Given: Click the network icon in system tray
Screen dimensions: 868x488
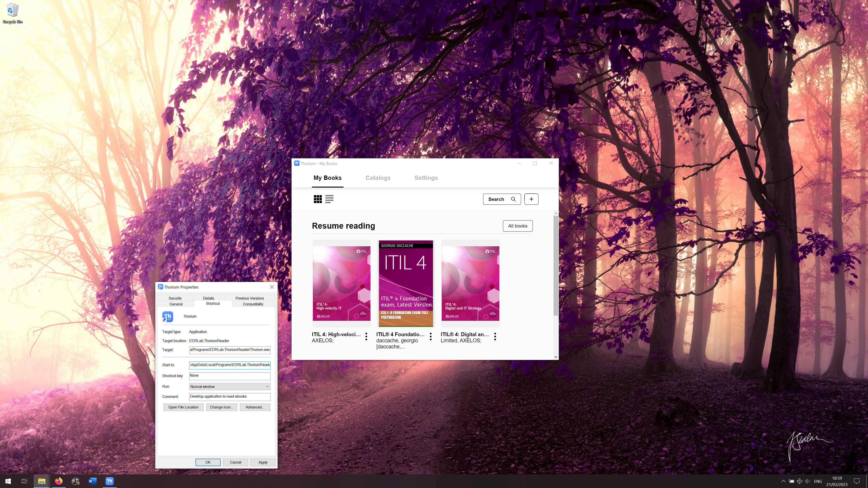Looking at the screenshot, I should (799, 481).
